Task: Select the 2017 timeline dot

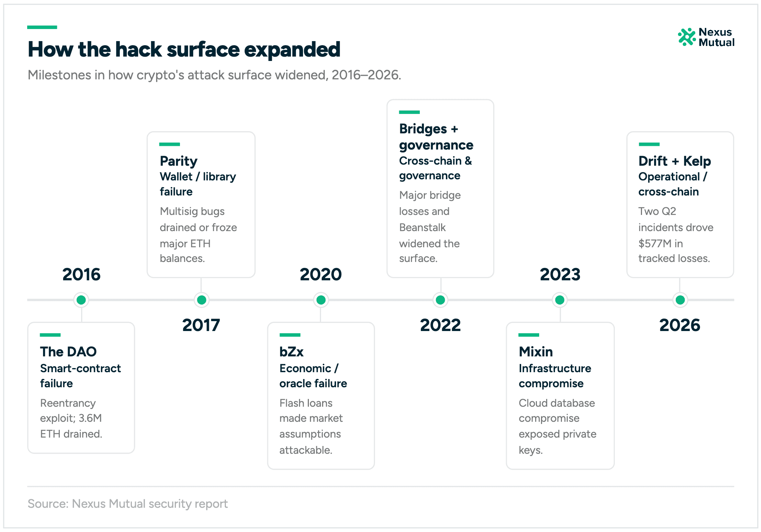Action: (201, 300)
